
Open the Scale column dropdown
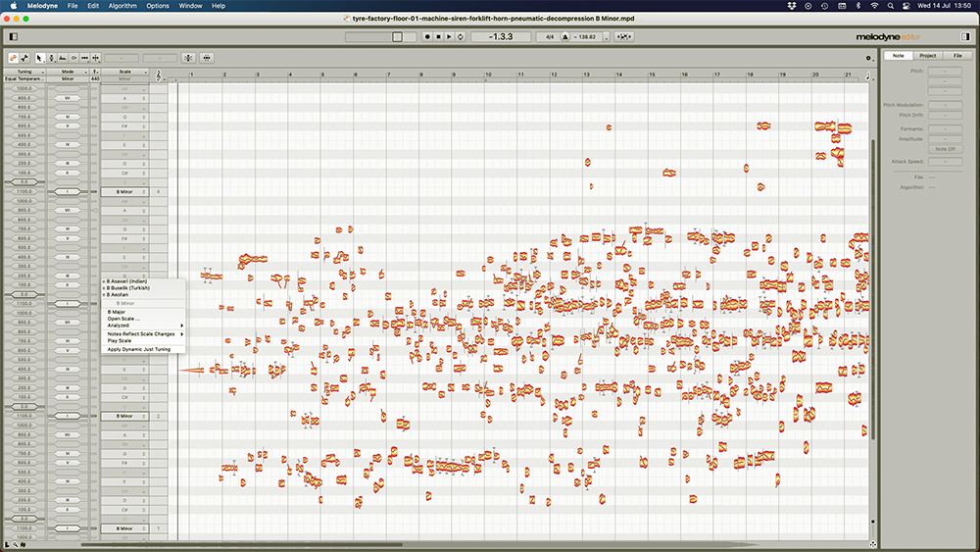(x=125, y=72)
